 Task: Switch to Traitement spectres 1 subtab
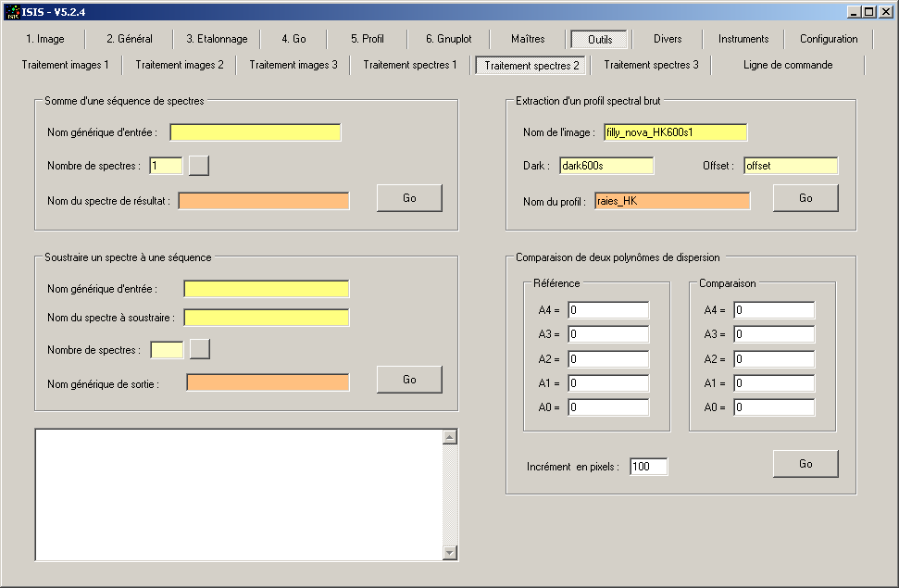[409, 65]
